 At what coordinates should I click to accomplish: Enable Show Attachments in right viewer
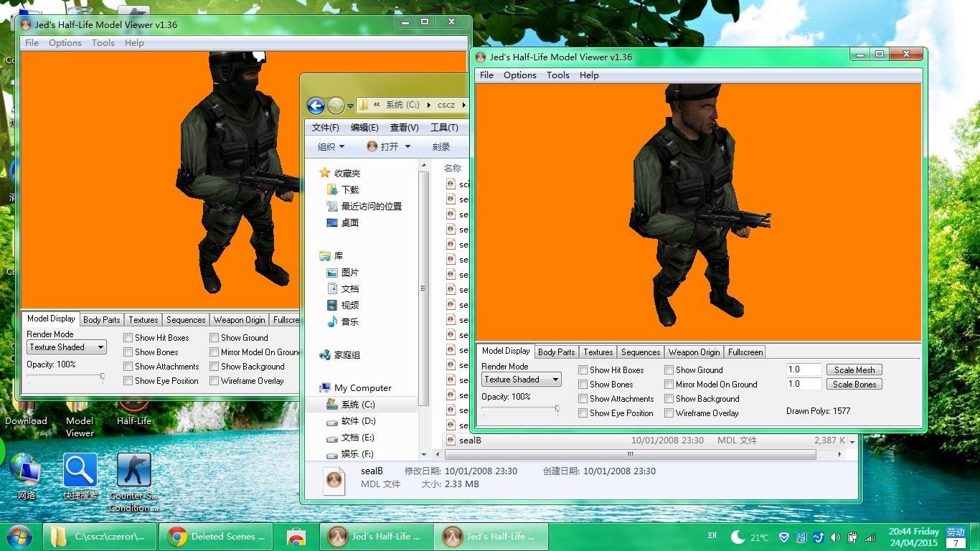click(583, 399)
